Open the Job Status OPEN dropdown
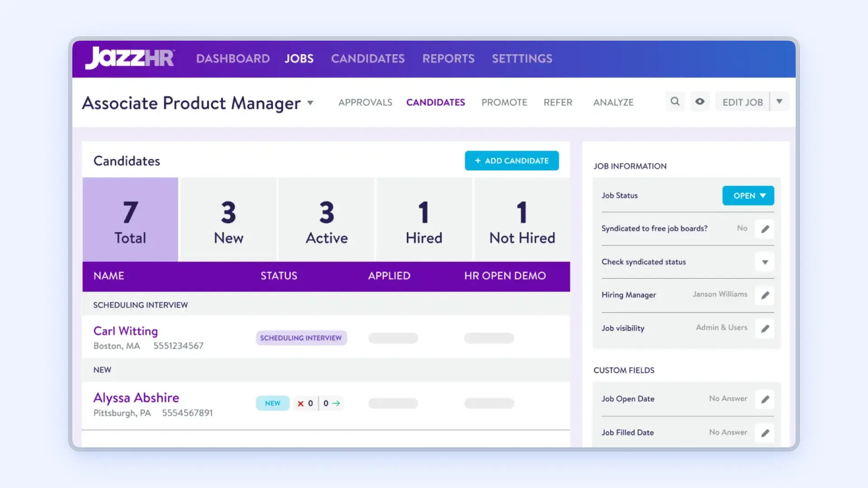 point(748,195)
